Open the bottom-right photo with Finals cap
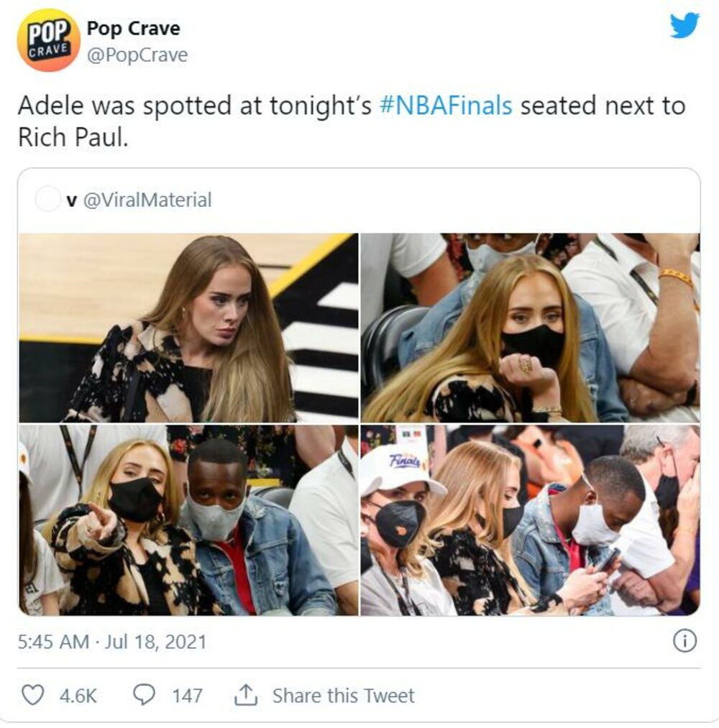Viewport: 719px width, 728px height. pos(530,520)
